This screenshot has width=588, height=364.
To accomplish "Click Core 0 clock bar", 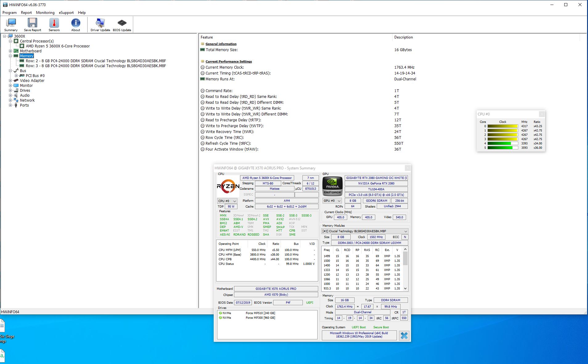I will pyautogui.click(x=503, y=126).
